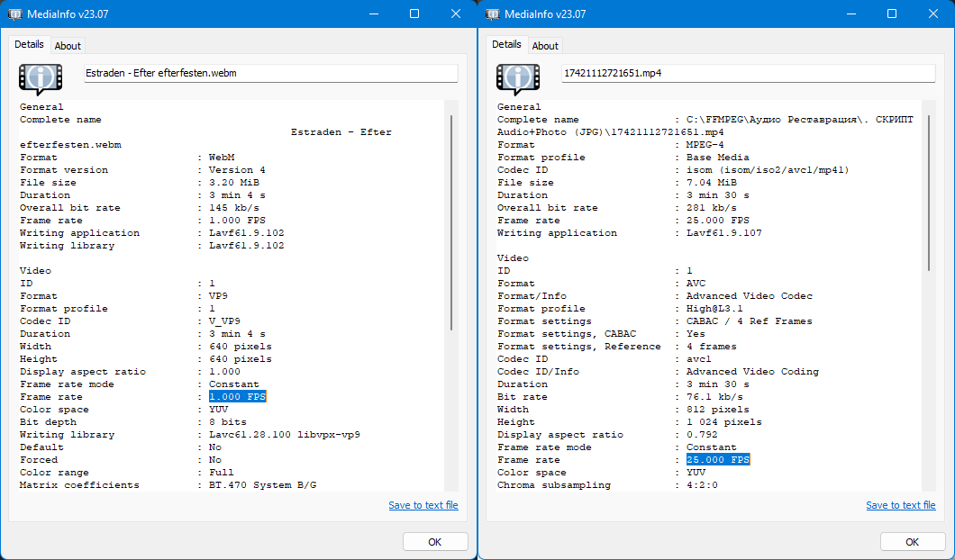The height and width of the screenshot is (560, 955).
Task: Click highlighted '25.000 FPS' value in right window
Action: click(x=718, y=459)
